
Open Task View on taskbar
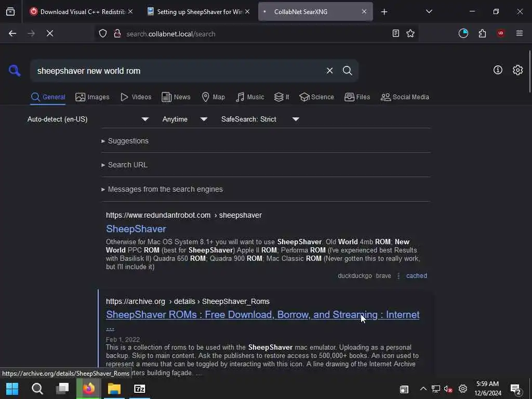click(62, 389)
